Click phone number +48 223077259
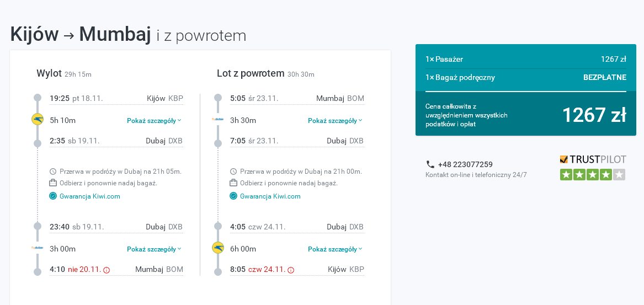This screenshot has height=305, width=644. [x=465, y=164]
